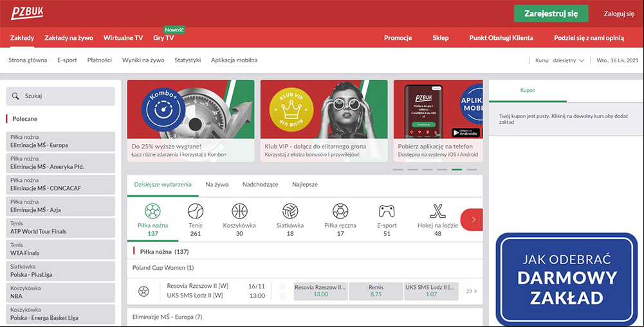Open Polska - PlusLiga
This screenshot has height=327, width=644.
tap(60, 271)
